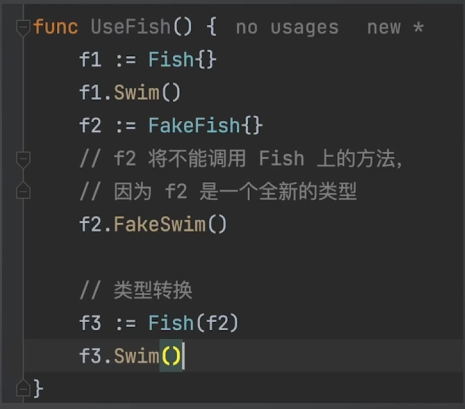Click the FakeFish type name
Screen dimensions: 465x409
[194, 126]
